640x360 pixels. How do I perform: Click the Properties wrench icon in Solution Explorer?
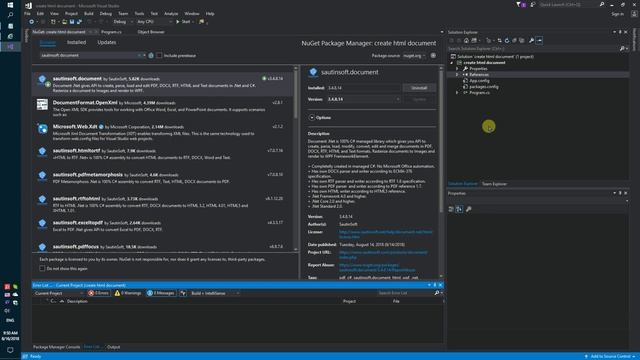(x=531, y=40)
